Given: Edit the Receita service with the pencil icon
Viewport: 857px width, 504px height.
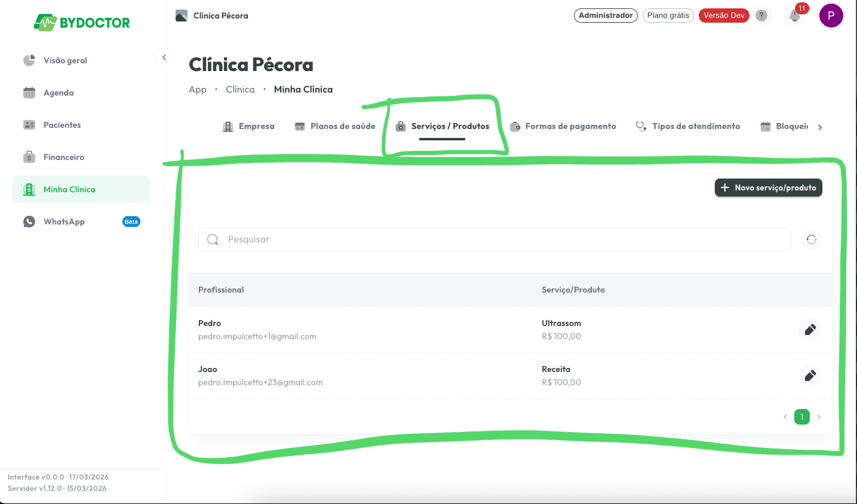Looking at the screenshot, I should tap(810, 376).
